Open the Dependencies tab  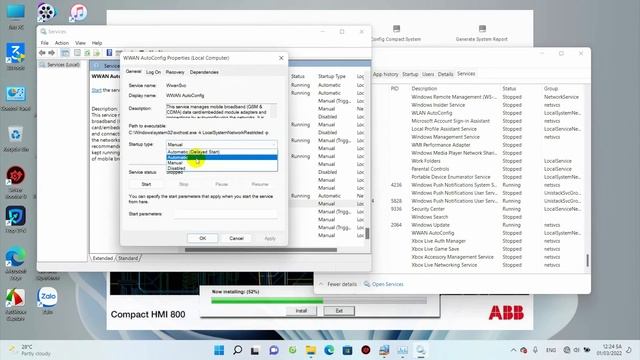(204, 72)
